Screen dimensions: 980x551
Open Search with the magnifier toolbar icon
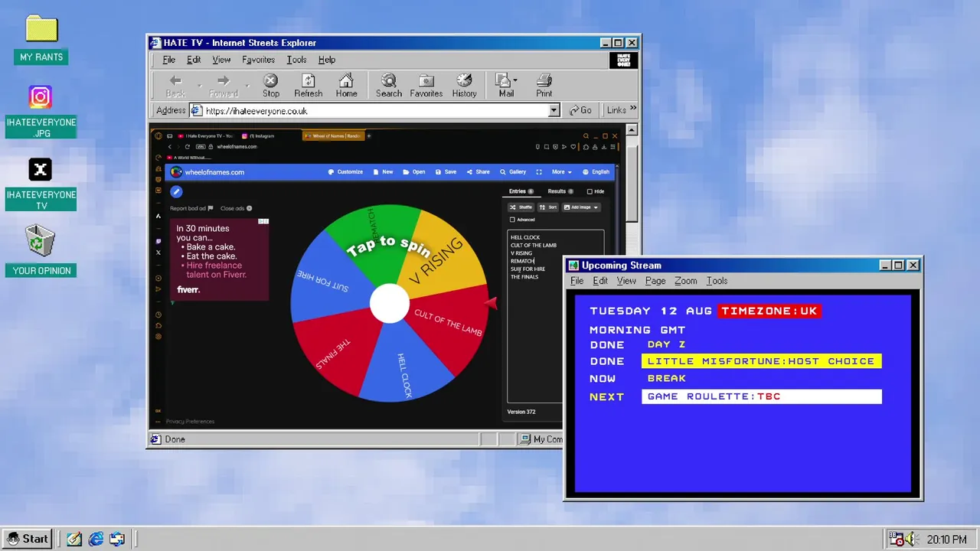pos(388,80)
